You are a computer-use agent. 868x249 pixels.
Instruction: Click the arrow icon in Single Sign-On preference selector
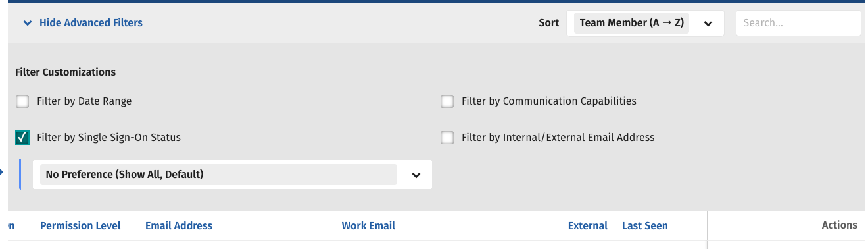coord(416,175)
